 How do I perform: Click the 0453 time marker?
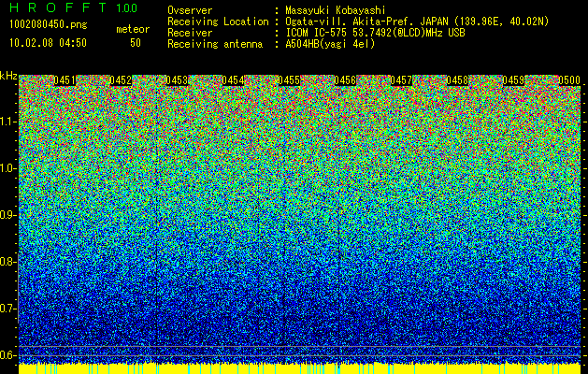click(177, 80)
